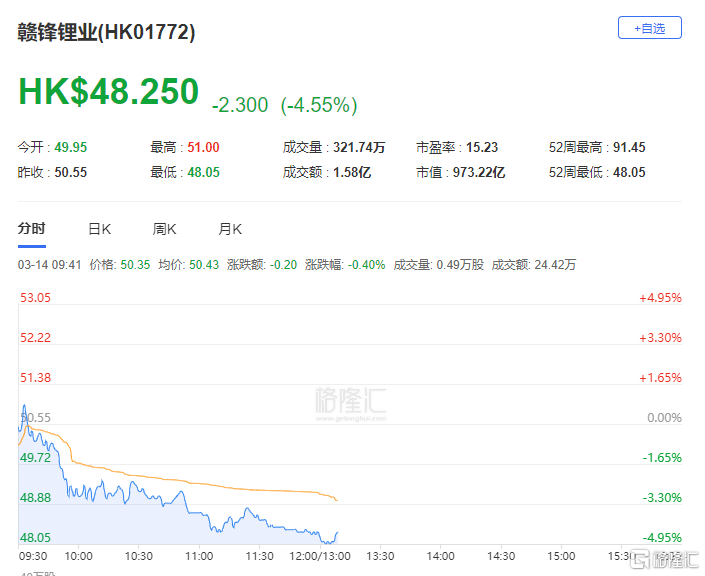
Task: Click percent change (-4.55%)
Action: click(x=319, y=105)
